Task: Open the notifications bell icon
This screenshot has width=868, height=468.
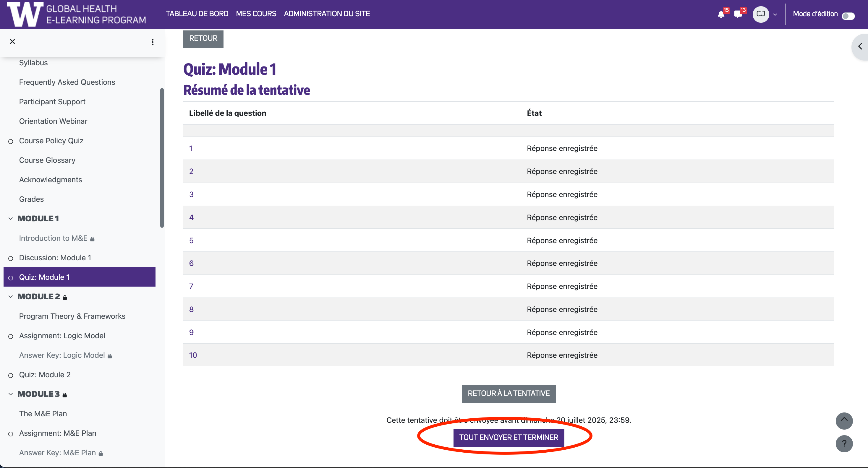Action: coord(721,14)
